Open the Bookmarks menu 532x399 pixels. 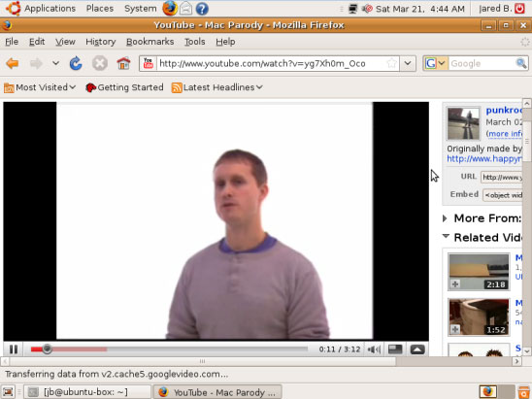click(x=150, y=42)
